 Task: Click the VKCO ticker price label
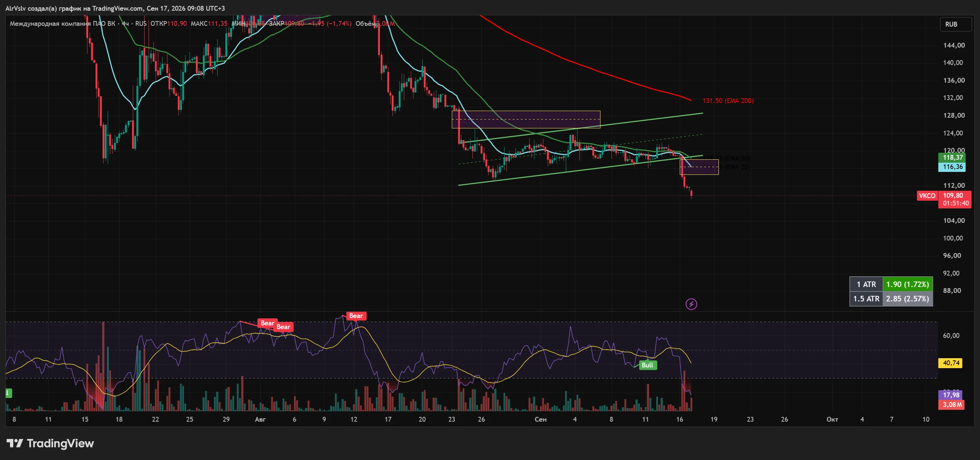pos(927,196)
